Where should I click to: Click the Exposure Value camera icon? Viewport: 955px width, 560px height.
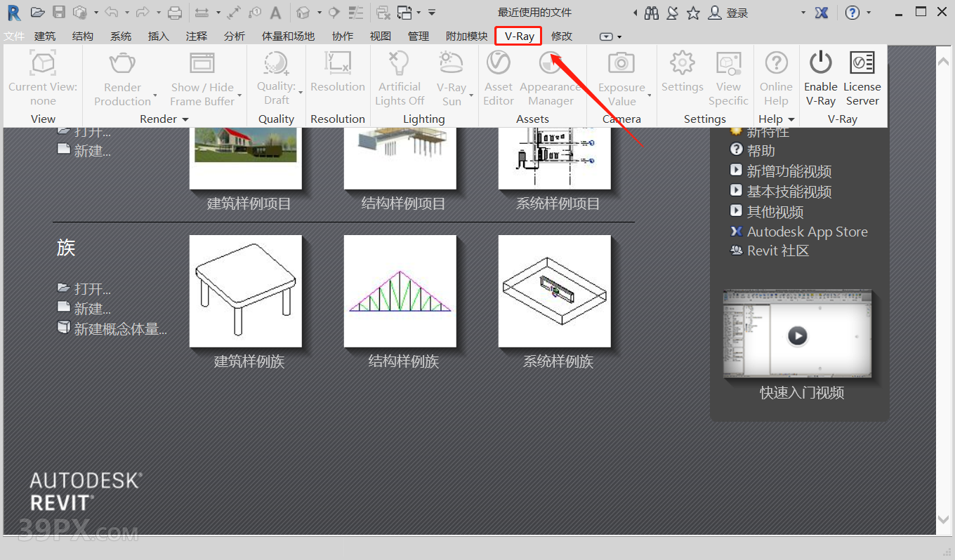[x=621, y=63]
